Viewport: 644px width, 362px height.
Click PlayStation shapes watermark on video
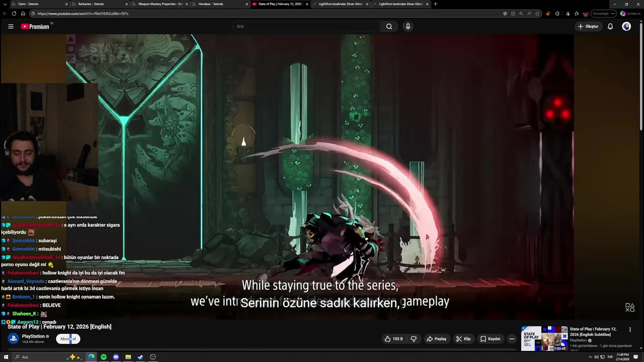(x=630, y=307)
